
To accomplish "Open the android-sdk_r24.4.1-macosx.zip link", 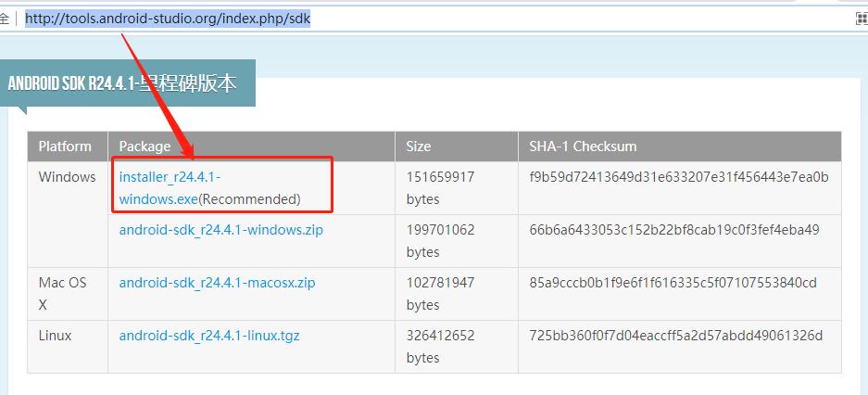I will [x=217, y=283].
